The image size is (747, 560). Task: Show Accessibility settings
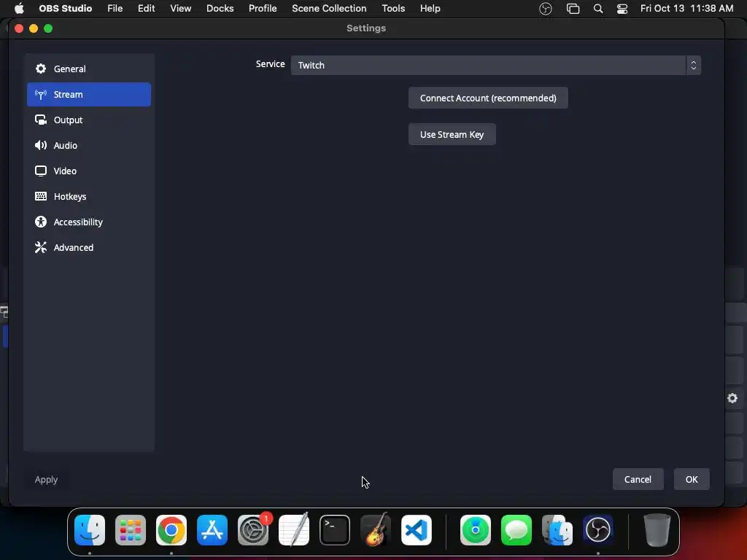click(88, 222)
